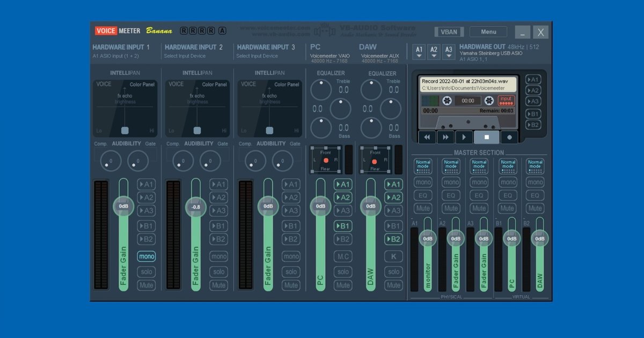Assign recorder to A2 bus beside cassette

(x=533, y=90)
